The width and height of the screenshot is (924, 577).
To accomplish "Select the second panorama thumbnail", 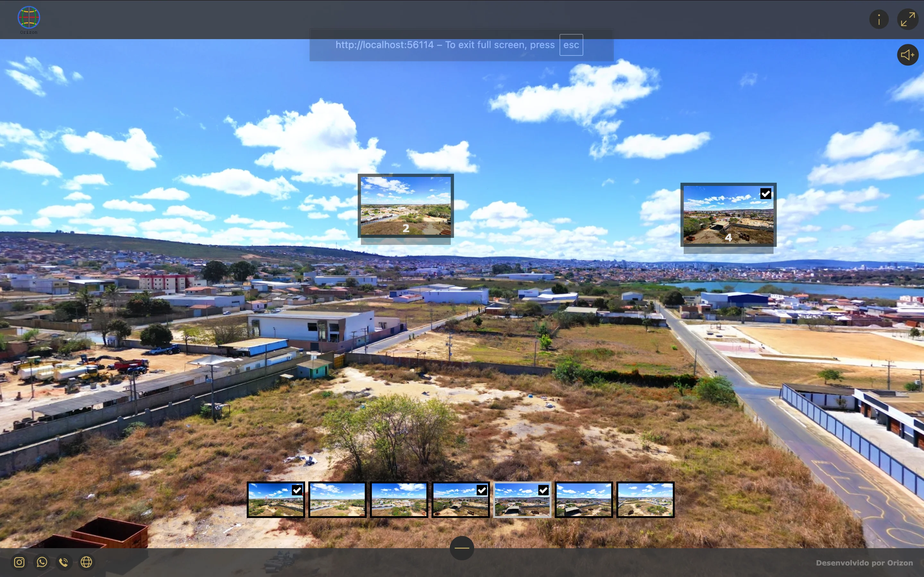I will [x=337, y=500].
